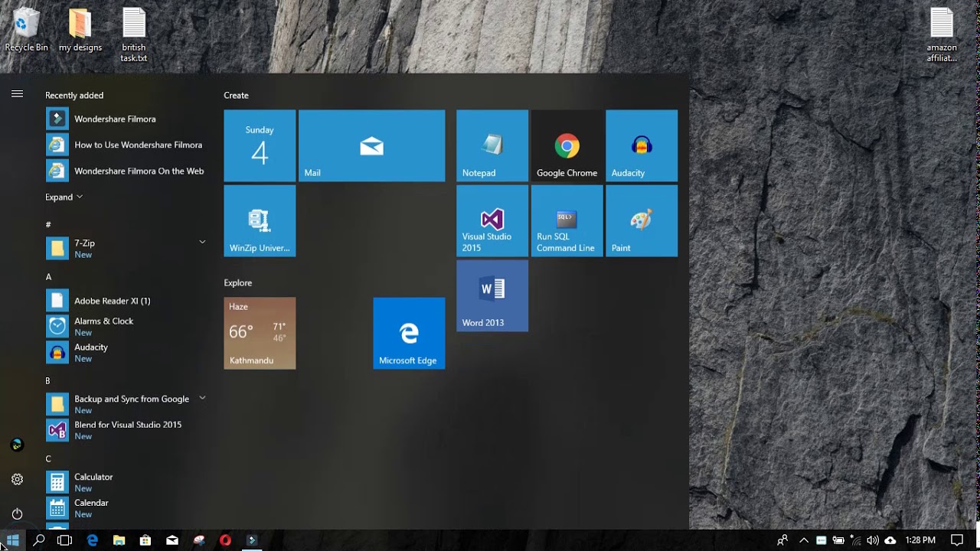The image size is (980, 551).
Task: Open the Audacity tile
Action: point(642,145)
